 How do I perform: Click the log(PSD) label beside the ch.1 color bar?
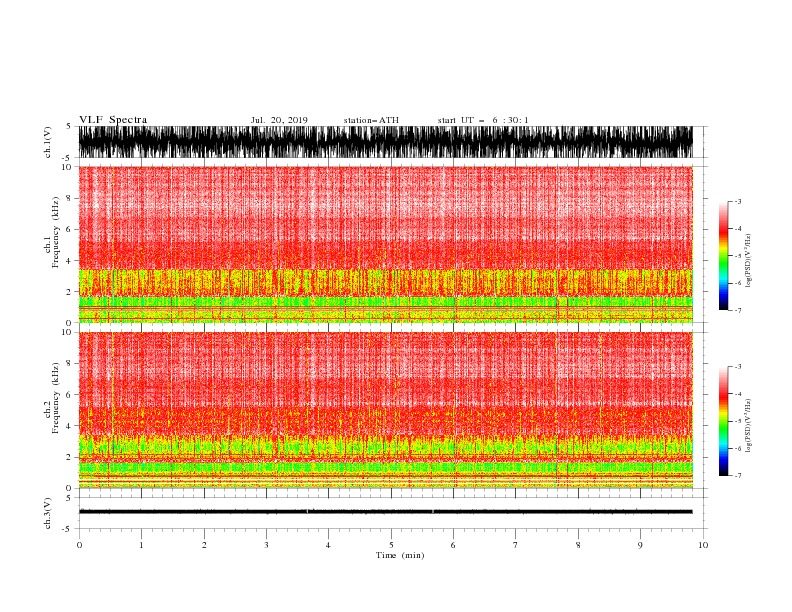(x=748, y=261)
